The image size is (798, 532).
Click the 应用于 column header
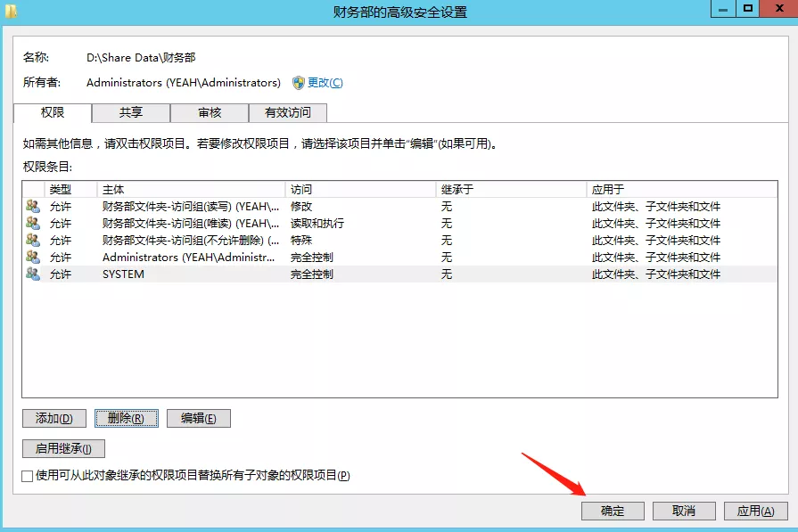681,190
